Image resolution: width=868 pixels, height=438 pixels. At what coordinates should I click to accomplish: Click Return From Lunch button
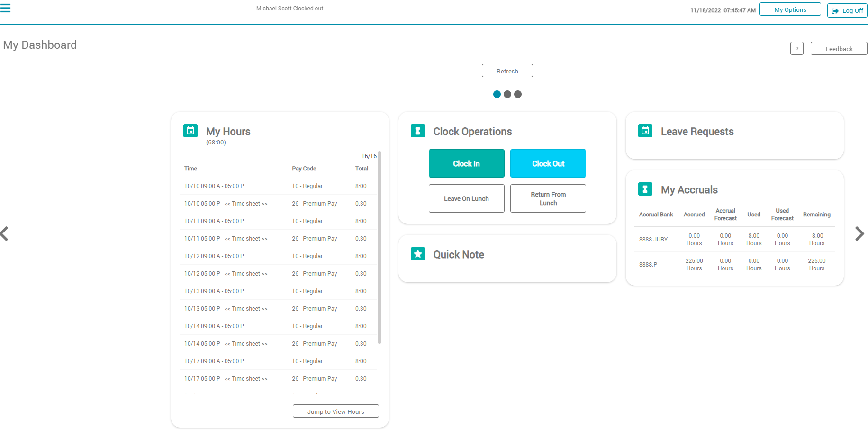(548, 198)
